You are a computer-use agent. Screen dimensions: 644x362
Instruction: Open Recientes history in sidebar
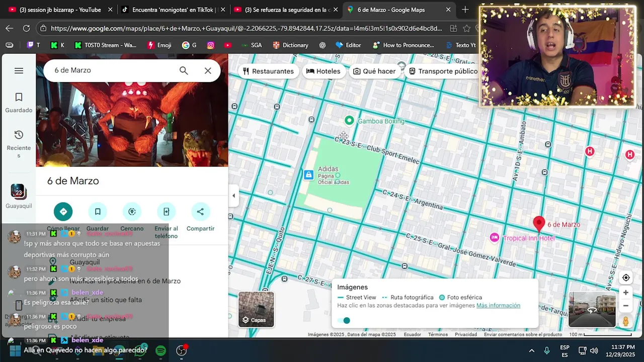[19, 144]
